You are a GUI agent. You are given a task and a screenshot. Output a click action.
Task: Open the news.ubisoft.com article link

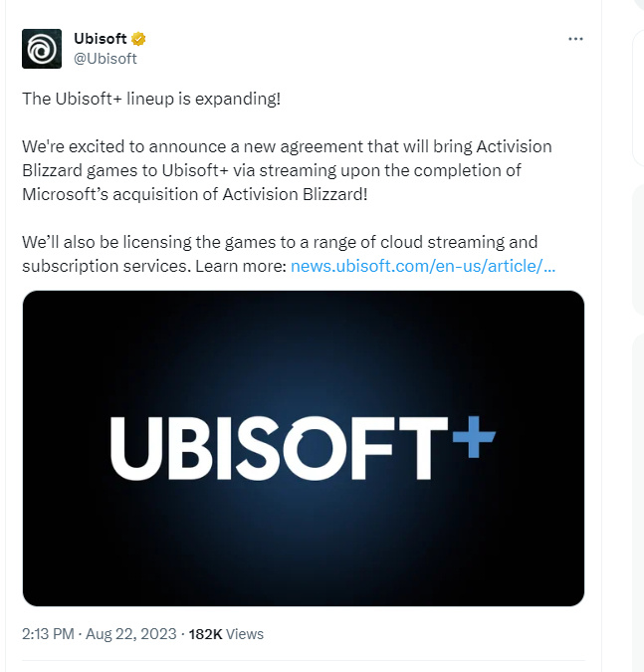(x=423, y=266)
